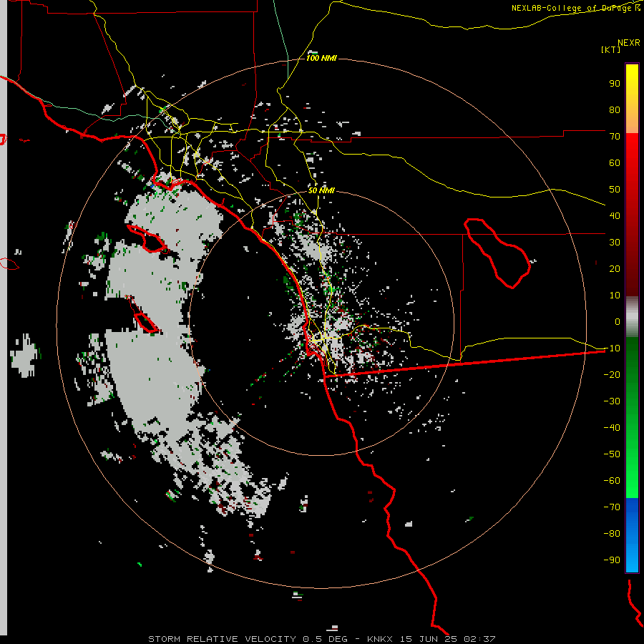644x644 pixels.
Task: Select the 70 value on velocity scale
Action: point(615,137)
